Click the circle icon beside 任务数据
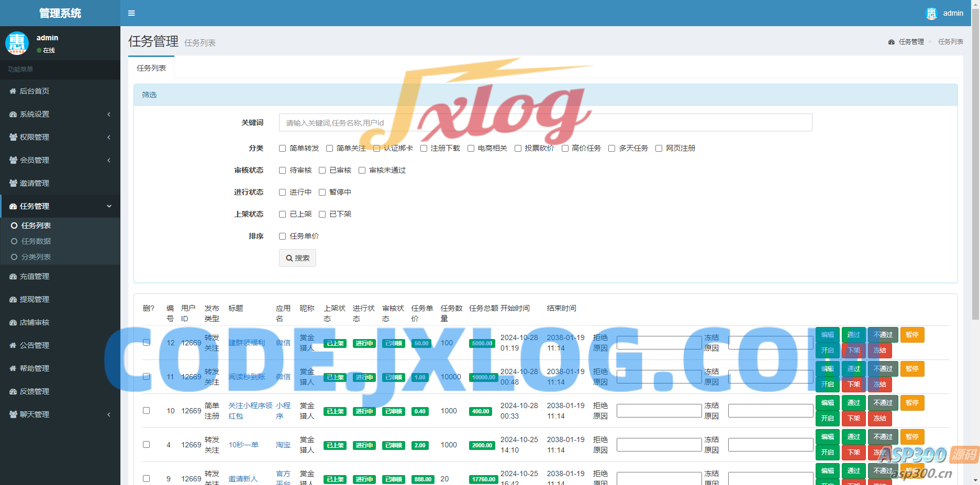 tap(14, 241)
